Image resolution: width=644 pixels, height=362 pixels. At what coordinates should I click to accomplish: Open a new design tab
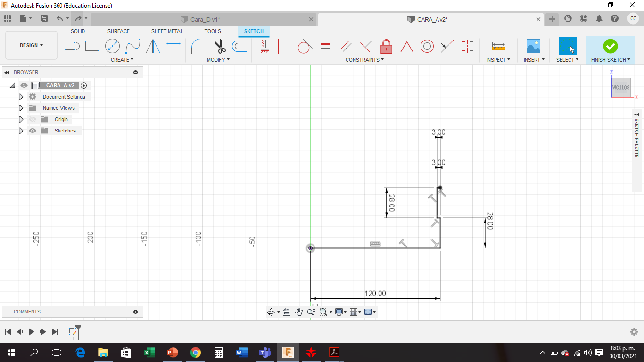click(552, 19)
